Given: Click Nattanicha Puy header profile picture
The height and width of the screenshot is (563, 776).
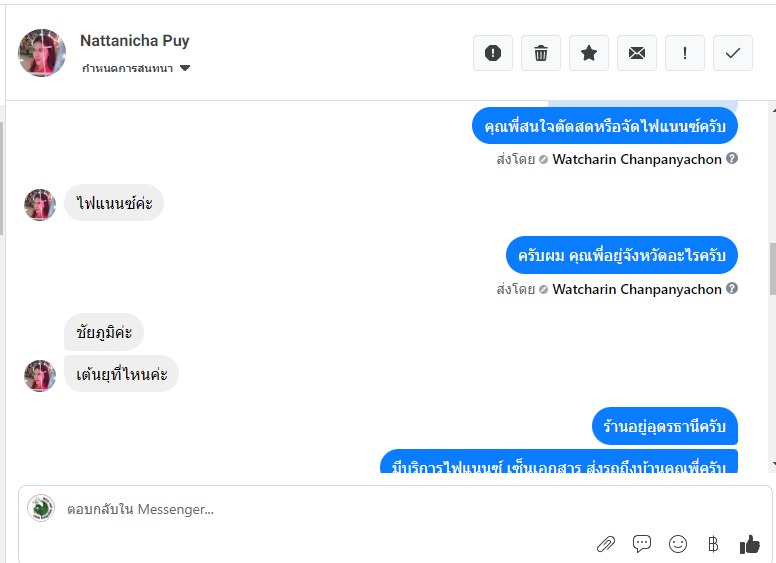Looking at the screenshot, I should pyautogui.click(x=42, y=52).
